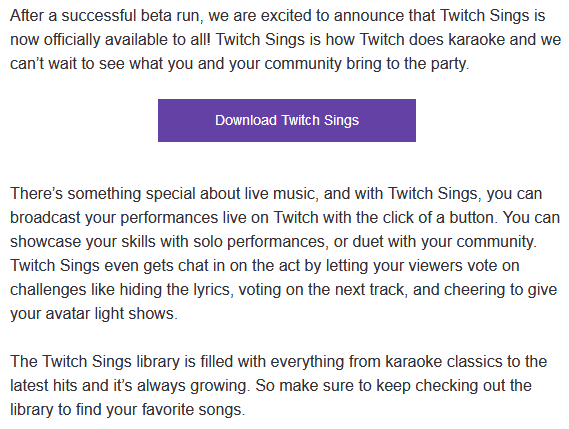Click the line starting "broadcast your performances live"
The height and width of the screenshot is (429, 569).
point(285,217)
